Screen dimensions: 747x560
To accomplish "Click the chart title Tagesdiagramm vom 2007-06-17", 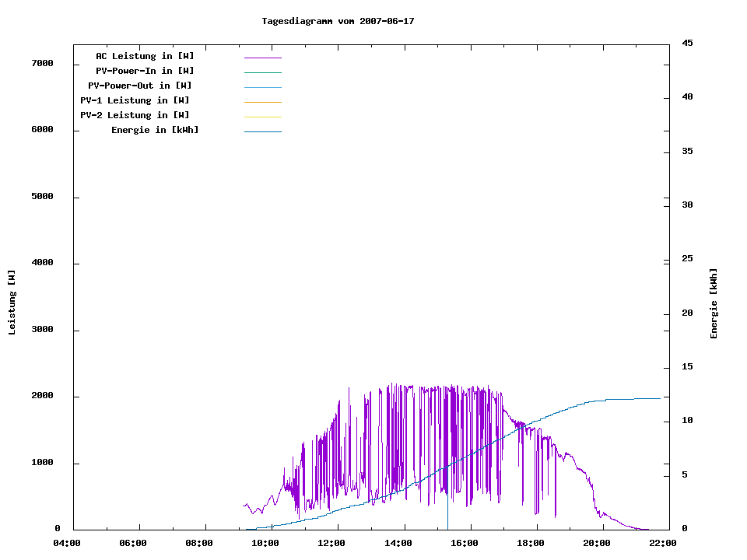I will click(338, 21).
